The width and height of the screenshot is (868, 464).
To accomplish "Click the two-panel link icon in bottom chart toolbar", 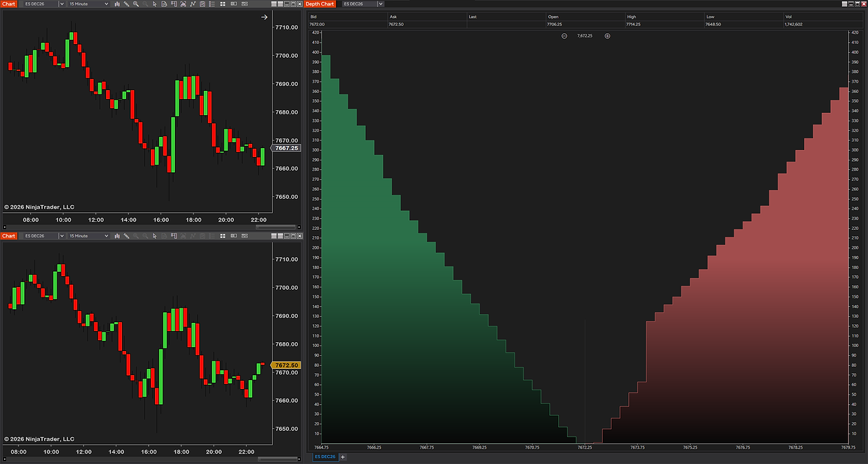I will 234,235.
